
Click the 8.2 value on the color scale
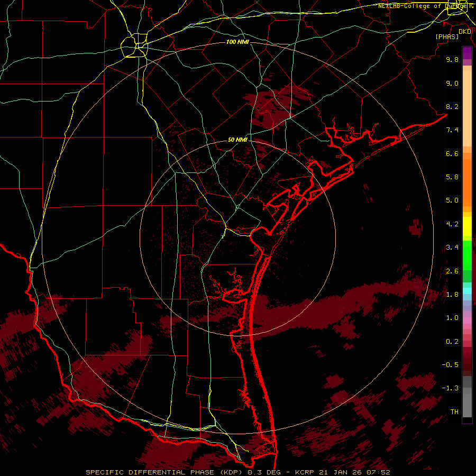pos(452,106)
